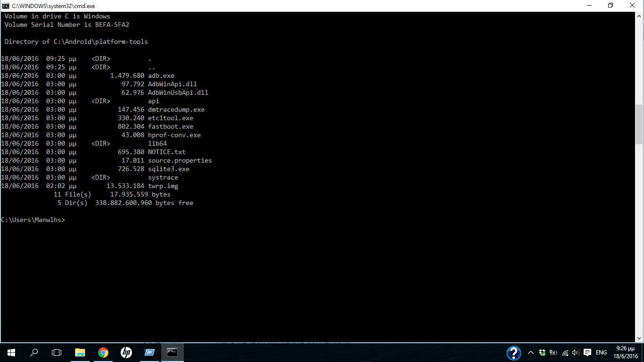Image resolution: width=644 pixels, height=362 pixels.
Task: Show hidden system tray icons
Action: tap(531, 353)
